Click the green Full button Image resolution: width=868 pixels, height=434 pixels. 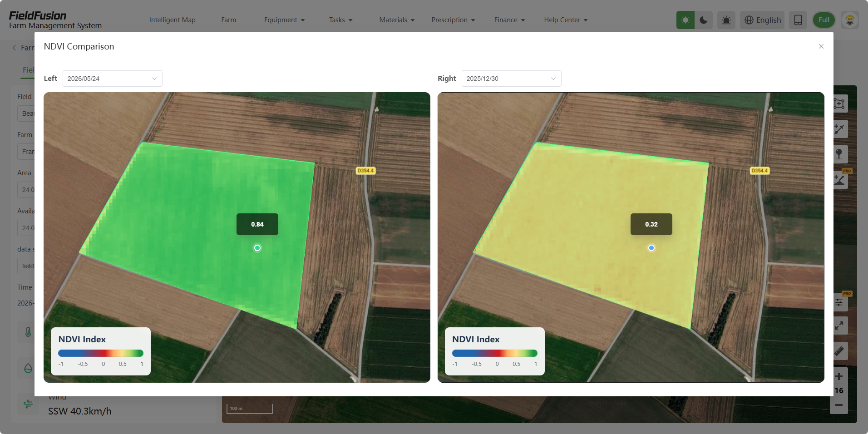824,20
